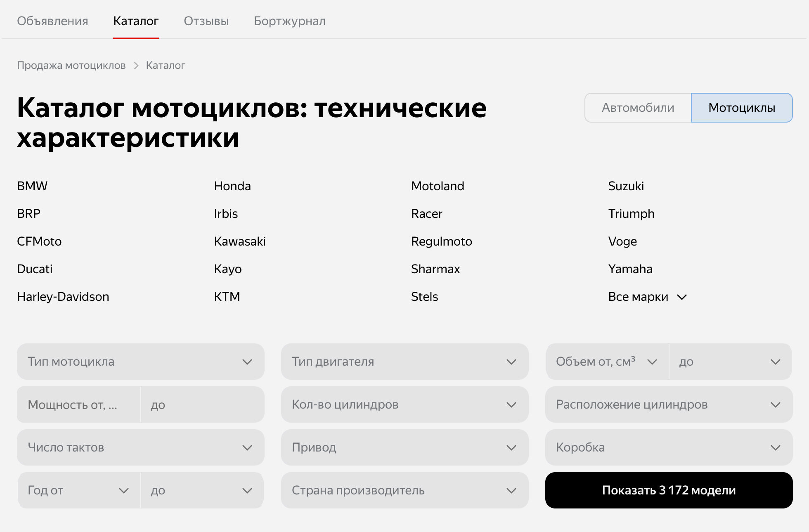This screenshot has height=532, width=809.
Task: Open the Тип мотоцикла dropdown
Action: (x=141, y=362)
